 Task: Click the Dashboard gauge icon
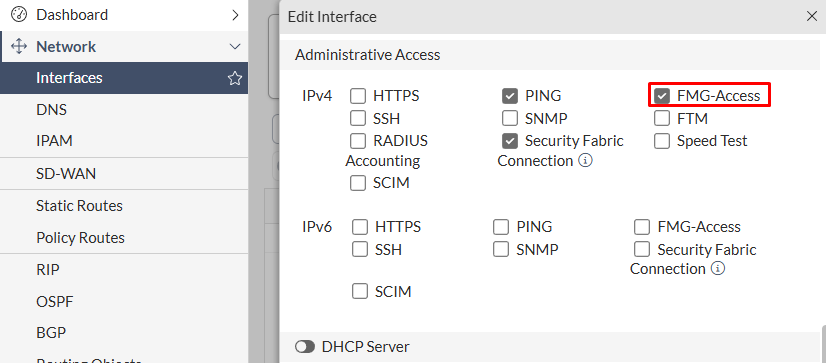coord(19,15)
